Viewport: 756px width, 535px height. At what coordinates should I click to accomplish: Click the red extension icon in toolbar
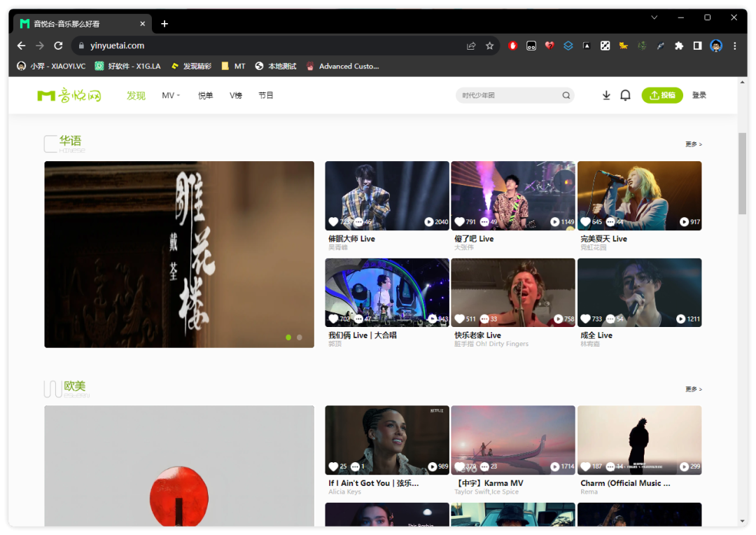click(x=512, y=46)
